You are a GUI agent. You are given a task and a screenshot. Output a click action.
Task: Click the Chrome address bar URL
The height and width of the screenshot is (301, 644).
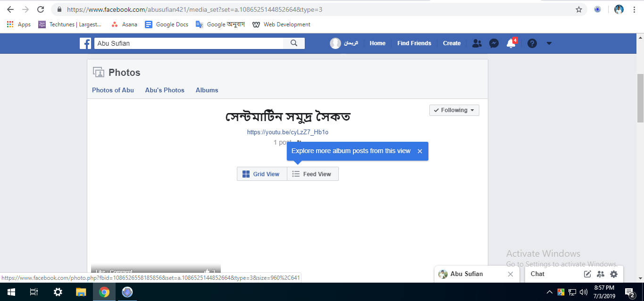(x=194, y=9)
